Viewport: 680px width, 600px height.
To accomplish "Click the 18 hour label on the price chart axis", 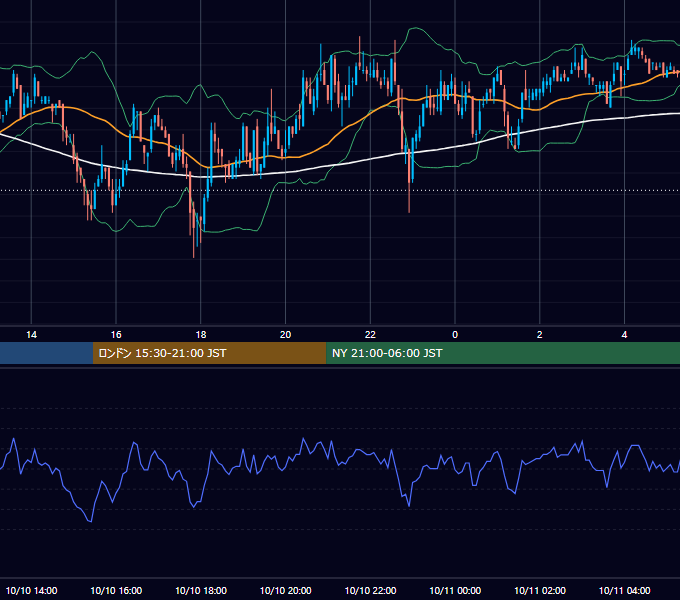I will 201,335.
